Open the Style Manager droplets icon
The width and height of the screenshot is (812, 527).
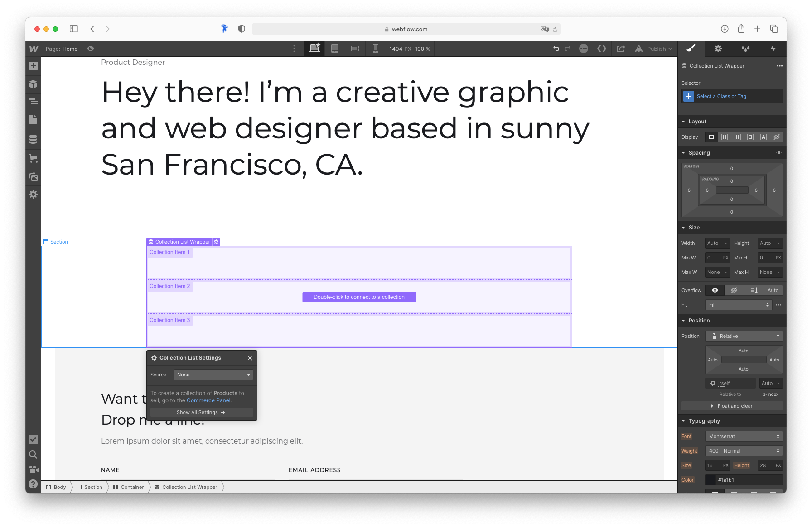(745, 49)
